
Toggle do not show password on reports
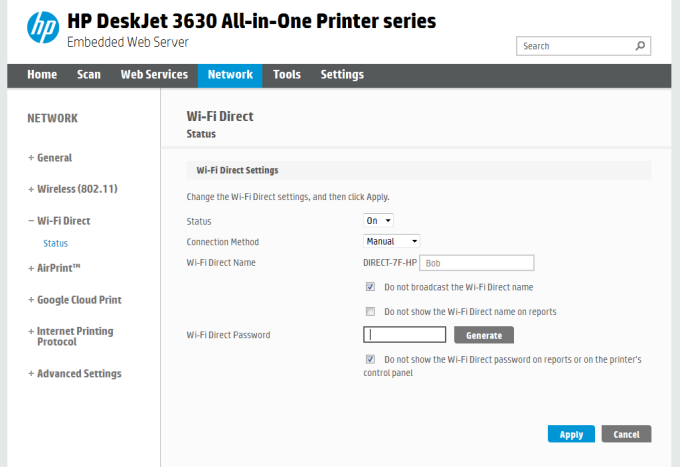click(371, 359)
